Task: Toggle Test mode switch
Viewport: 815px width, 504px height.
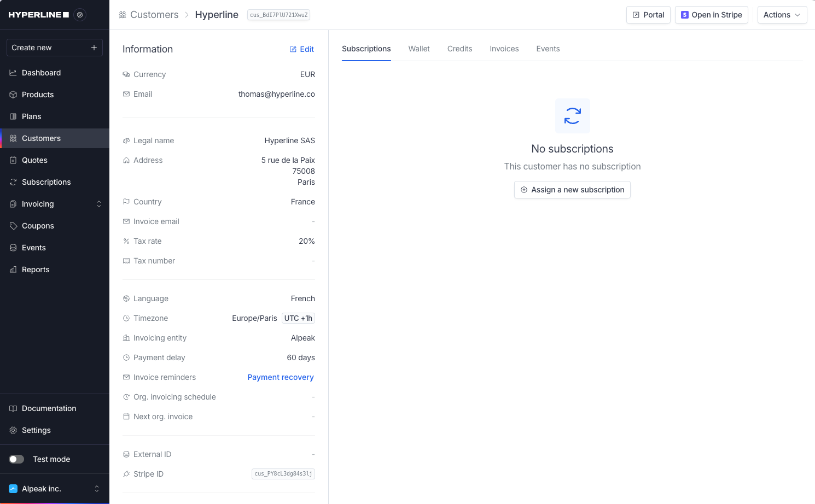Action: 16,459
